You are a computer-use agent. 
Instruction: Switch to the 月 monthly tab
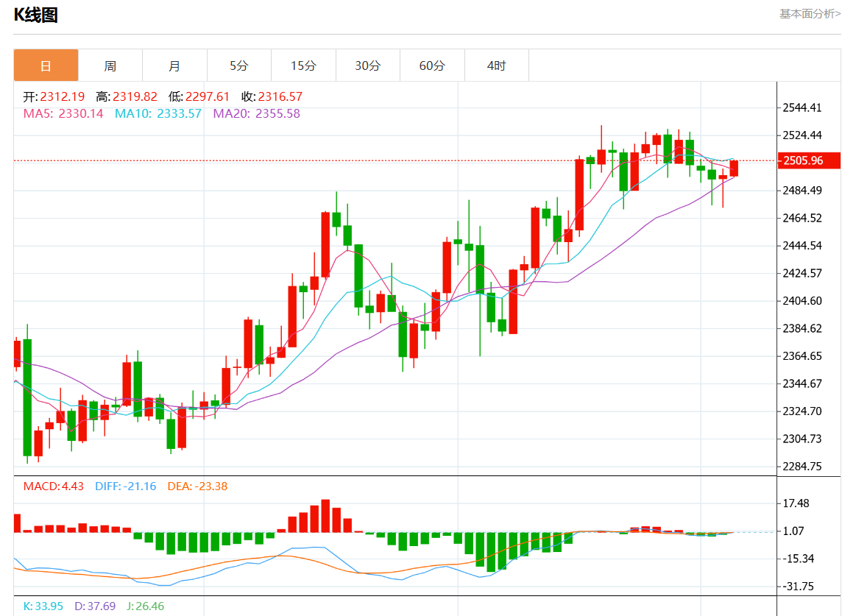point(174,66)
